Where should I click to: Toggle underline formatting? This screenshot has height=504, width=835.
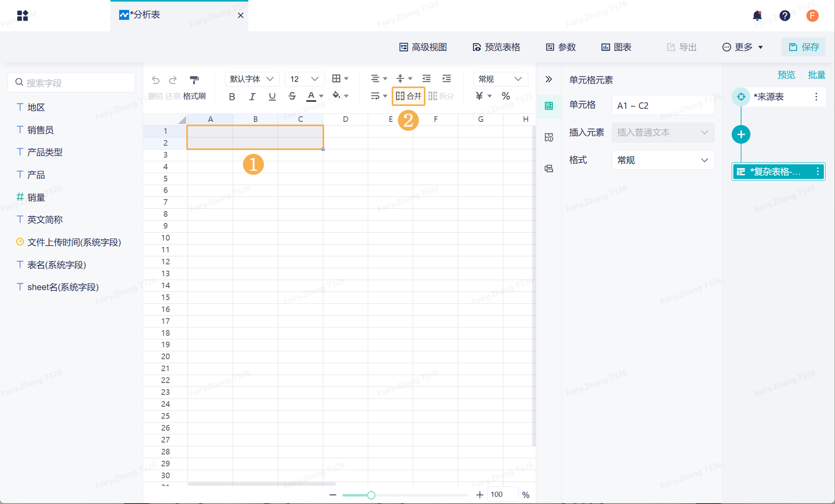(x=272, y=96)
